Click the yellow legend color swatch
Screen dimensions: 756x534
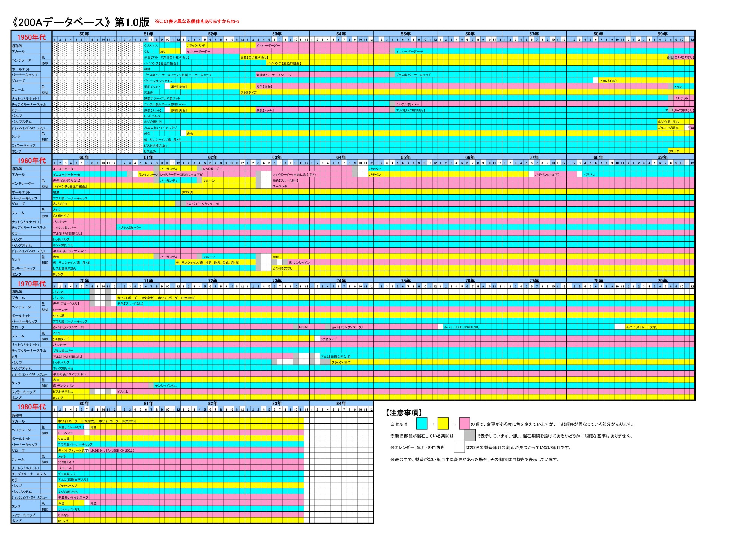(x=443, y=424)
